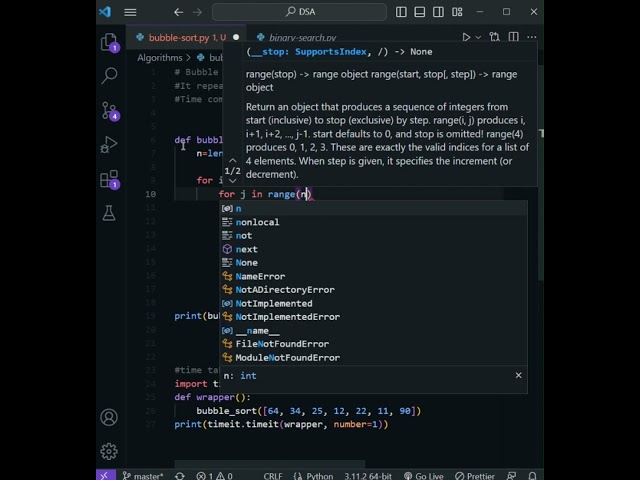The width and height of the screenshot is (640, 480).
Task: Open problems count errors and warnings
Action: click(x=214, y=476)
